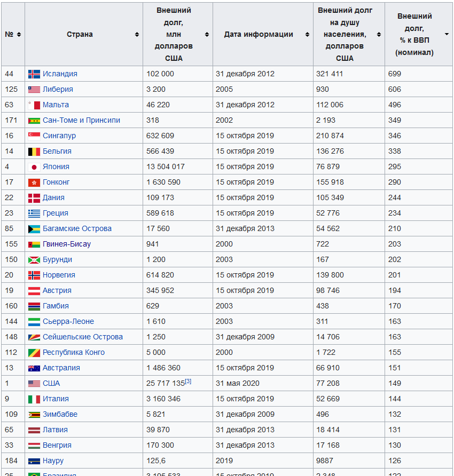Open the Багамские Острова link

[x=77, y=228]
